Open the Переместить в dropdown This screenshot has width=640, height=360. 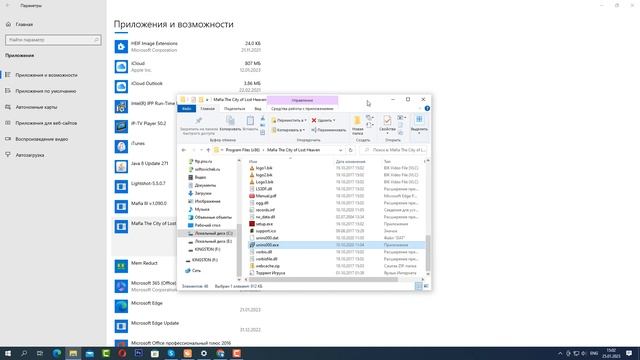(x=289, y=120)
